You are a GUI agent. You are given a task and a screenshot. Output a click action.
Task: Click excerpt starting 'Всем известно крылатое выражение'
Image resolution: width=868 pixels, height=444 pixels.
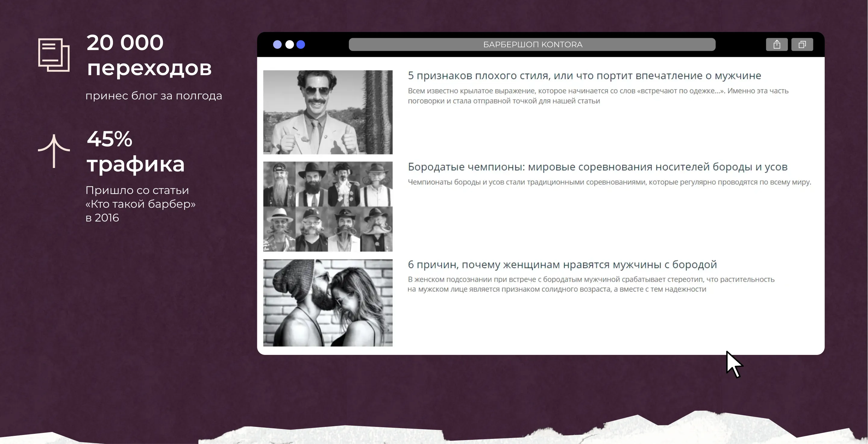click(598, 96)
